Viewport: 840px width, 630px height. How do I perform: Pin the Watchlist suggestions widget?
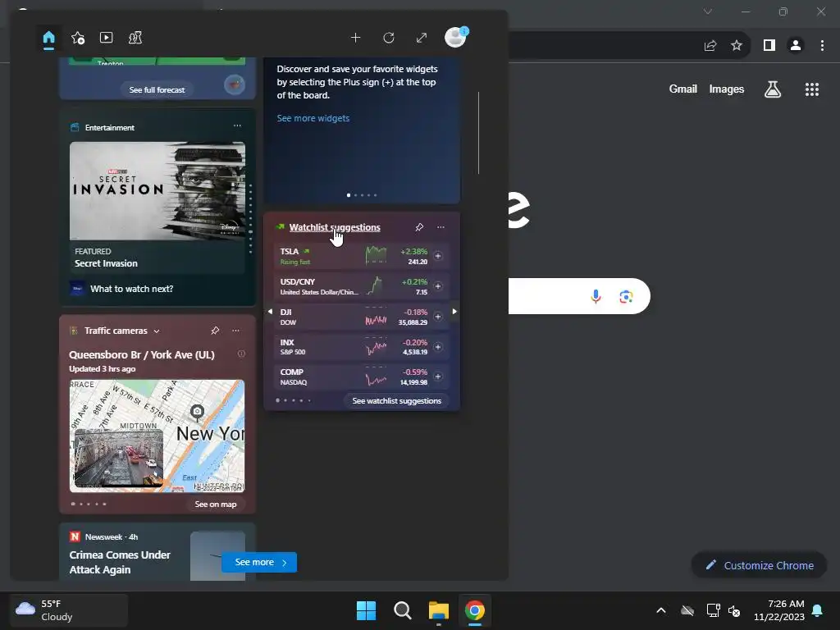point(419,227)
